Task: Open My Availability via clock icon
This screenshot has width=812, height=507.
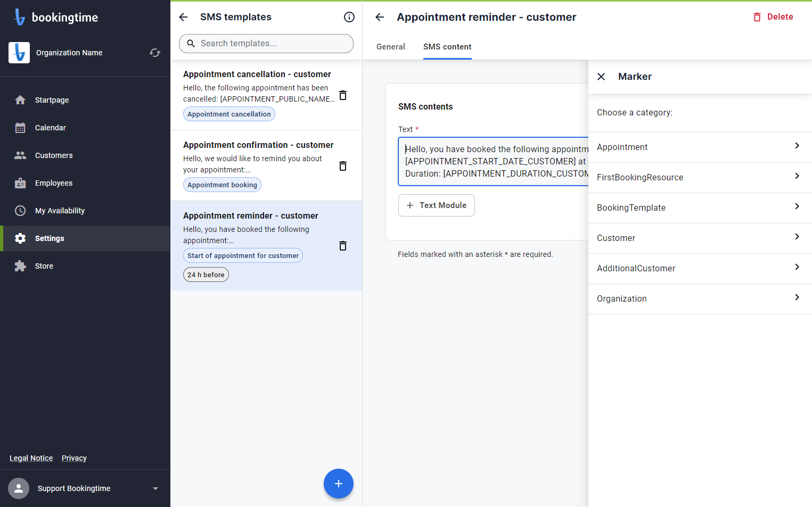Action: [x=20, y=211]
